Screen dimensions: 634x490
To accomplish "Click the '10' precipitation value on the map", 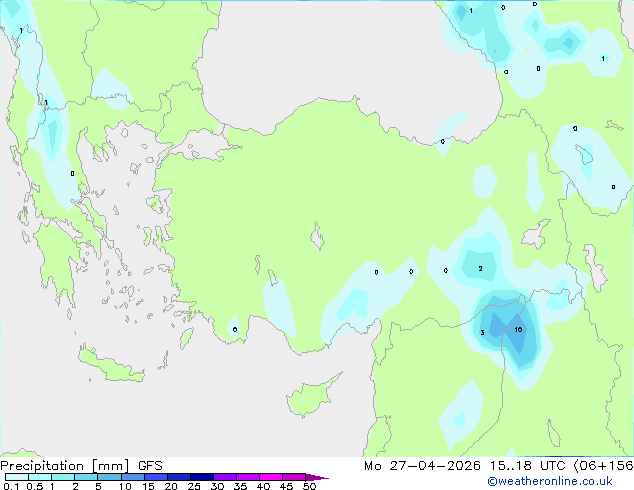I will pyautogui.click(x=518, y=329).
